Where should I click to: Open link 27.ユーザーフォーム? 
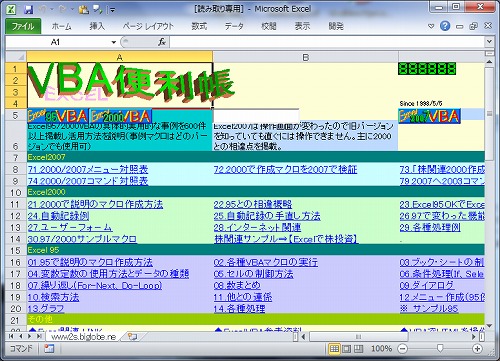(70, 227)
